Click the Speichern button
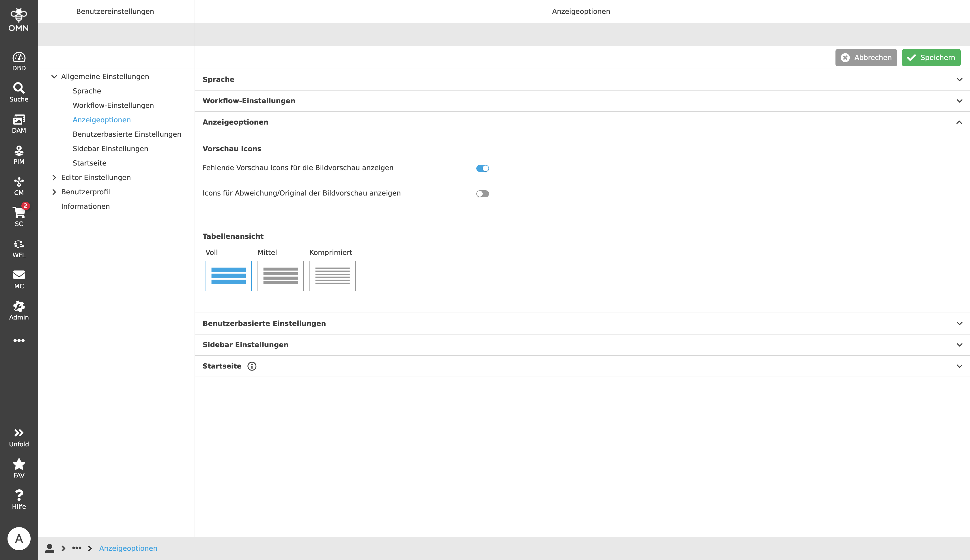Screen dimensions: 970x560 pyautogui.click(x=931, y=57)
